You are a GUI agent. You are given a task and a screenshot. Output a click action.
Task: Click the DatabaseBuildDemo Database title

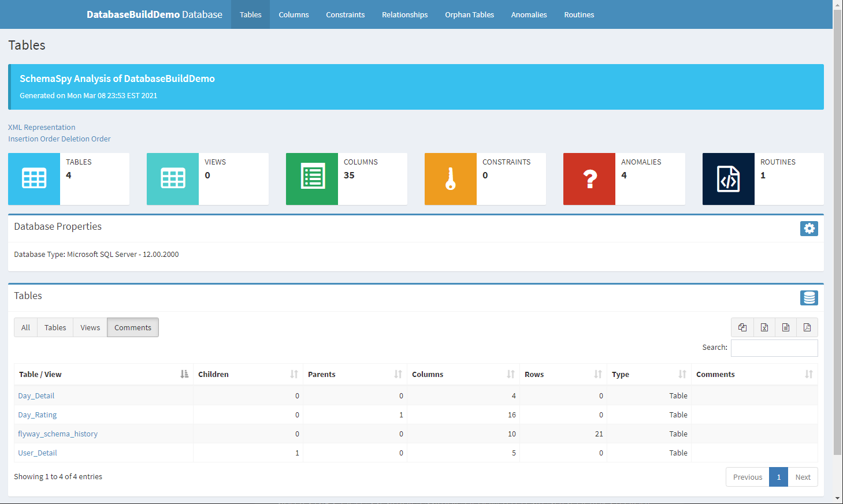click(154, 14)
